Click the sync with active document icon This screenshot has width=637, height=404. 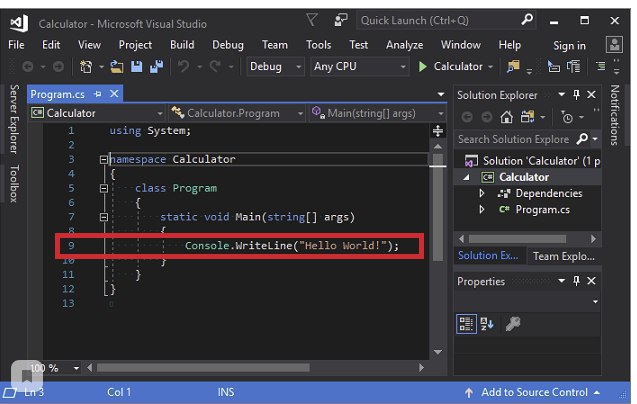click(527, 117)
